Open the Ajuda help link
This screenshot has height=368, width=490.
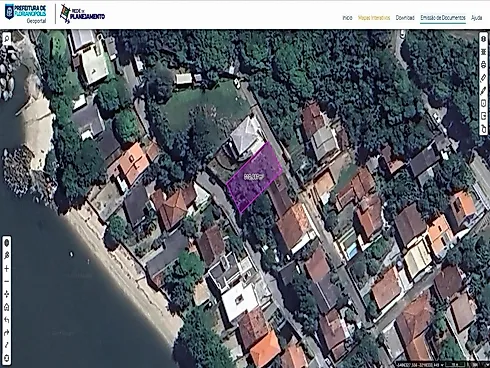477,18
